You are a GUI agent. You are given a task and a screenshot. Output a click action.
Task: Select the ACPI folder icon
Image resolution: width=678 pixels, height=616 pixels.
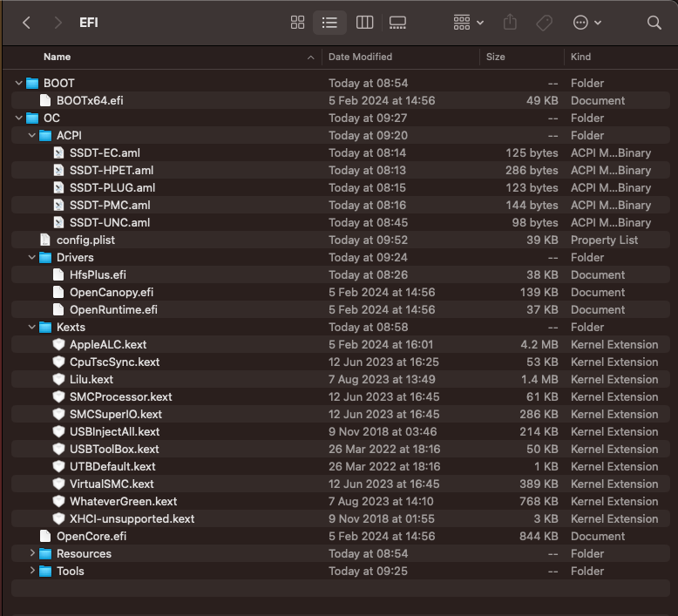point(45,135)
